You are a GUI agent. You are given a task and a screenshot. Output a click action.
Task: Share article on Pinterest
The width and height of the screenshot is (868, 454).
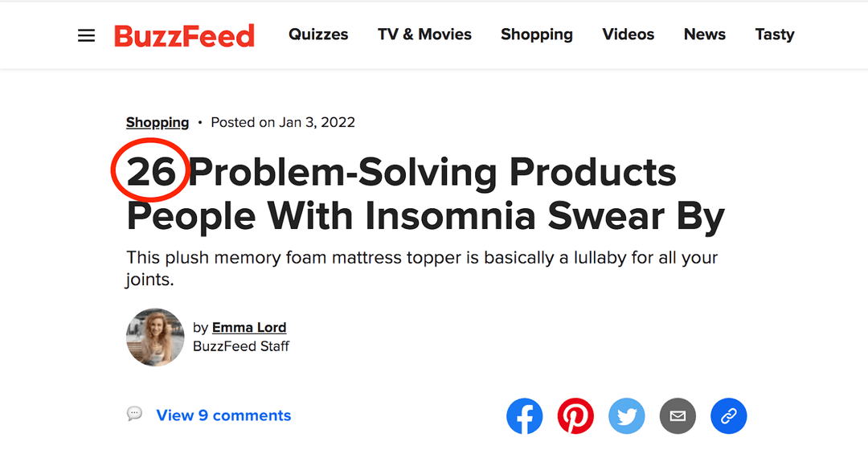(575, 415)
